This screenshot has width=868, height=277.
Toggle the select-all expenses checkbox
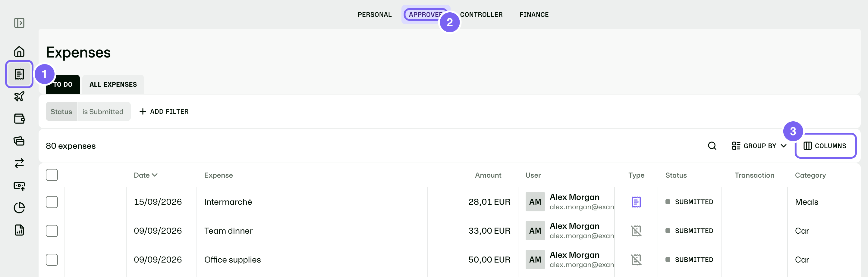pyautogui.click(x=52, y=175)
